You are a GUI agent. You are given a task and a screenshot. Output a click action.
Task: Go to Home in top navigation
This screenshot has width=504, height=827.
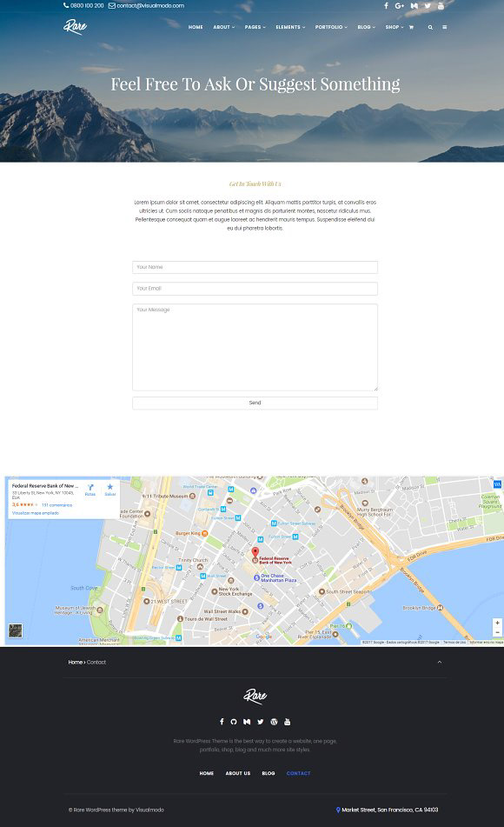[x=196, y=27]
